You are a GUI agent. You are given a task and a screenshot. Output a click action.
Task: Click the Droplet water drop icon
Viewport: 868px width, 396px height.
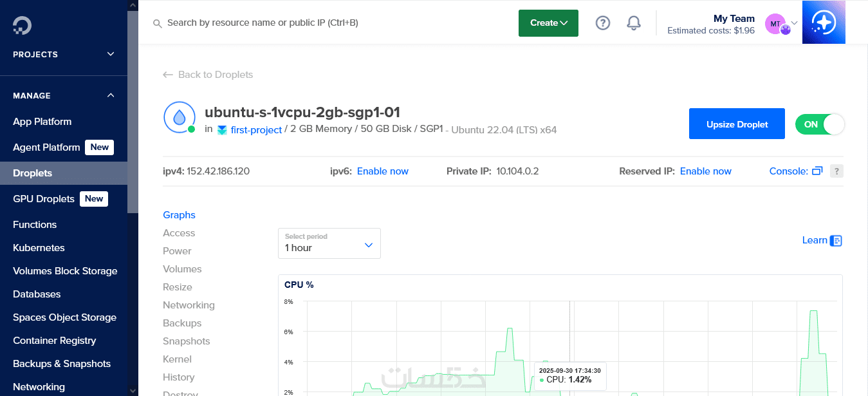[179, 117]
